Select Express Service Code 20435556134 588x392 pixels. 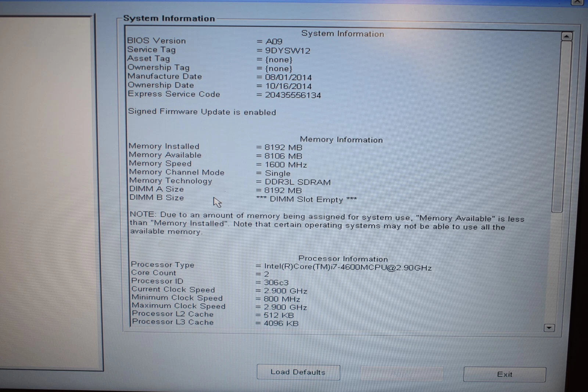(x=293, y=95)
